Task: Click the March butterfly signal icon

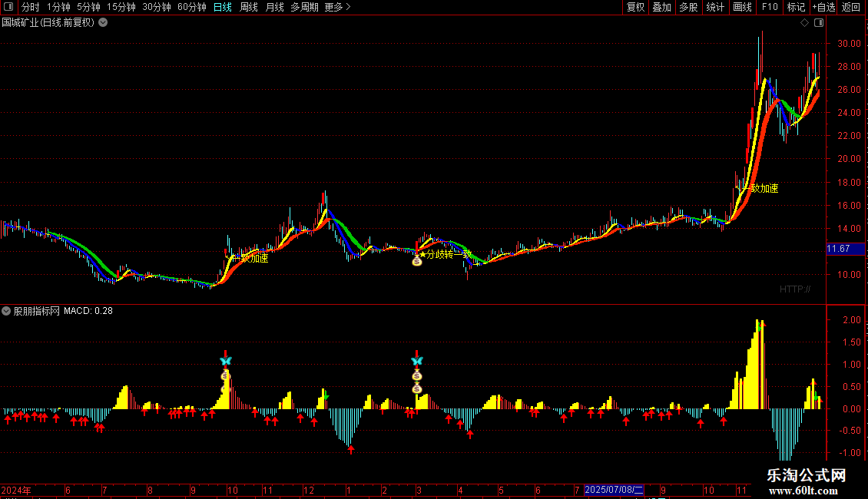Action: 417,362
